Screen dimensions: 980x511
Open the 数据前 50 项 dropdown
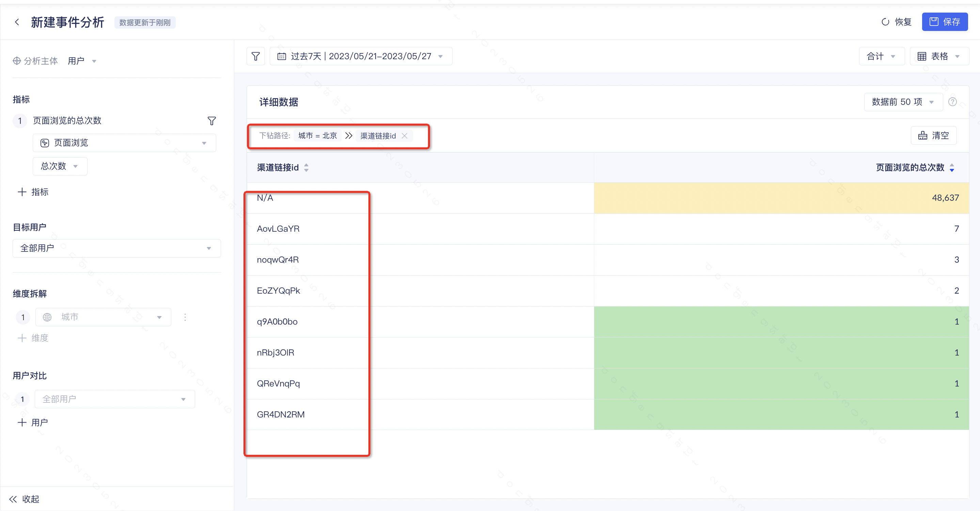903,102
